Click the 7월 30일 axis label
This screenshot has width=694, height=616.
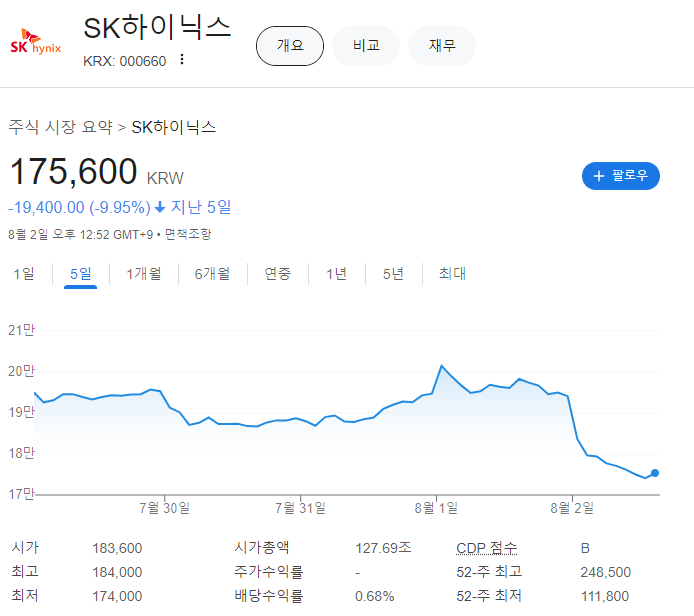(165, 508)
